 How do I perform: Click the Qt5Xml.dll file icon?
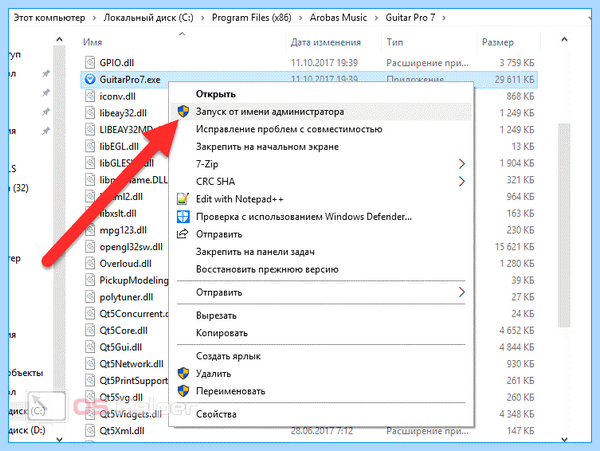(x=90, y=431)
